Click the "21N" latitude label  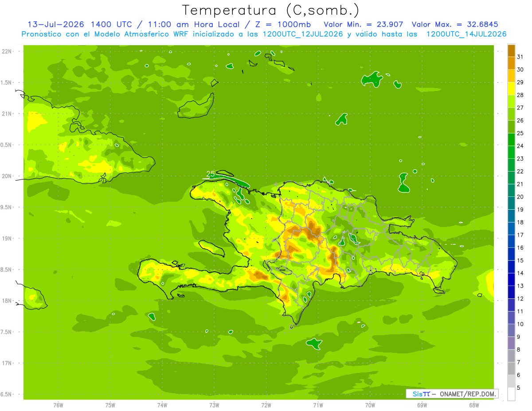click(x=7, y=114)
